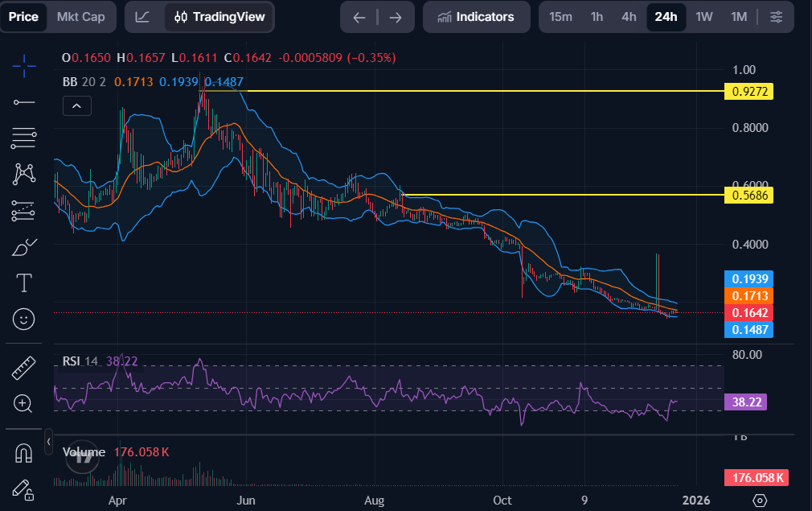
Task: Open the emoji stickers tool
Action: tap(23, 319)
